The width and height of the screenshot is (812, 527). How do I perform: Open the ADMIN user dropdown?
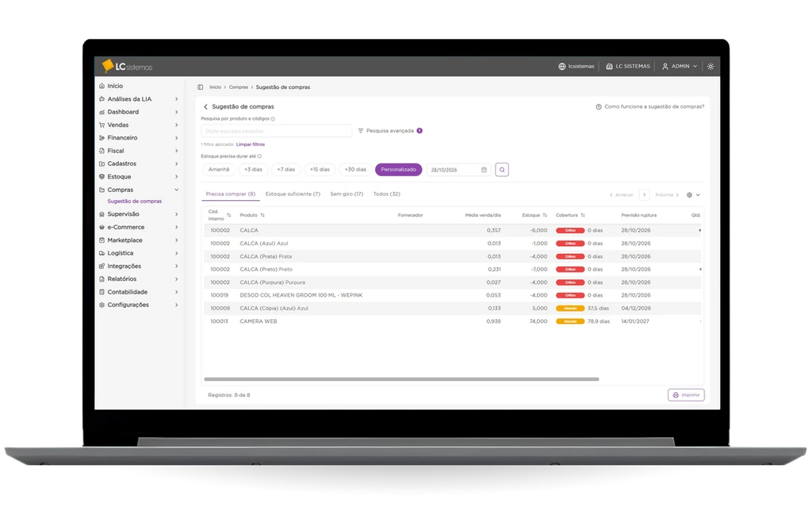pos(680,67)
